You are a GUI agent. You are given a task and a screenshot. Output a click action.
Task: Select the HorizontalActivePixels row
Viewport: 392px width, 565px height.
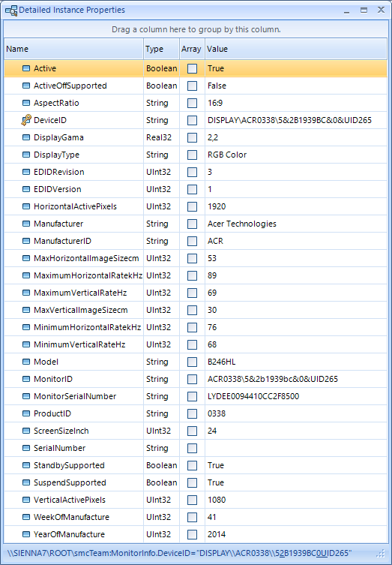tap(196, 206)
